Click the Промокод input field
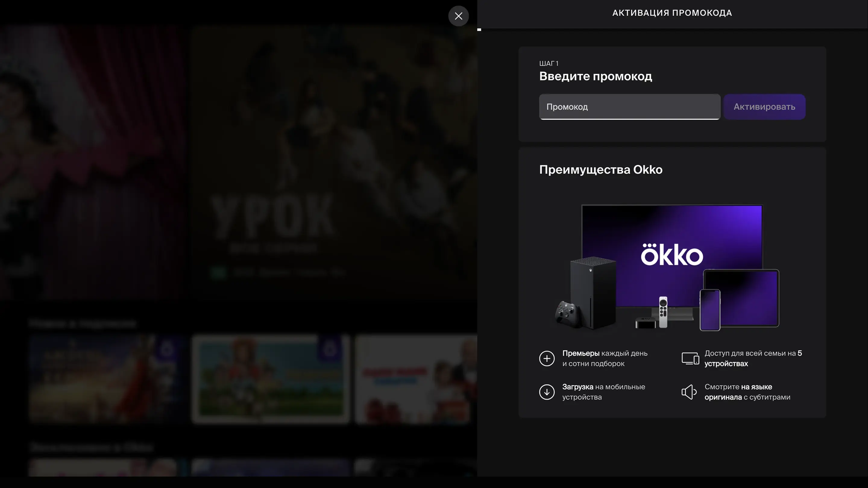The width and height of the screenshot is (868, 488). (x=629, y=107)
